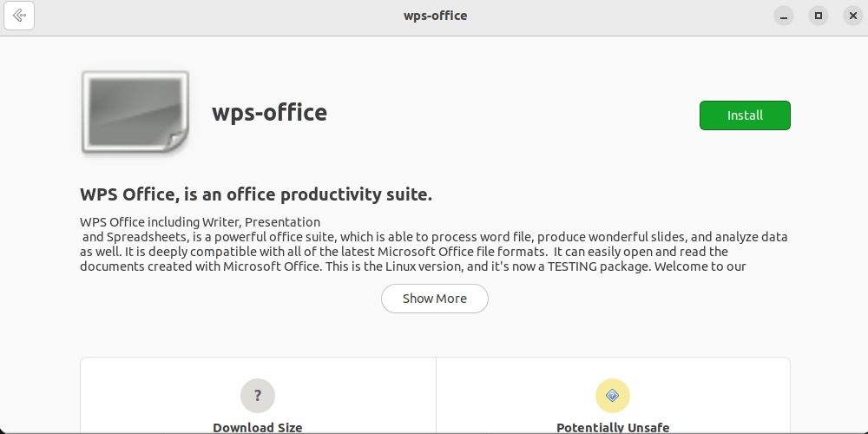Image resolution: width=868 pixels, height=434 pixels.
Task: Click the yellow Potentially Unsafe badge icon
Action: 612,396
